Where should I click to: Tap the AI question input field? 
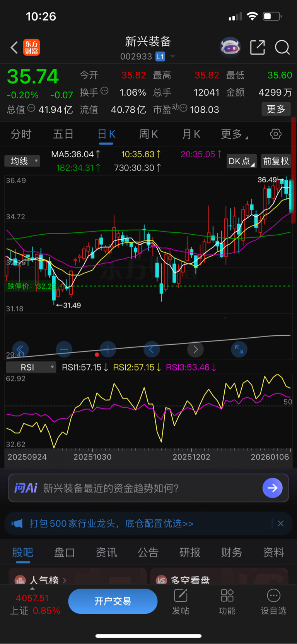148,488
